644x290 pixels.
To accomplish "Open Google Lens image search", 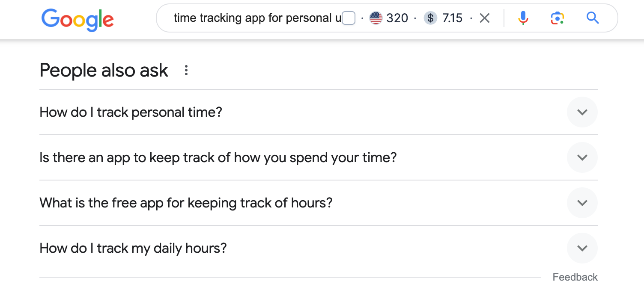I will (557, 18).
